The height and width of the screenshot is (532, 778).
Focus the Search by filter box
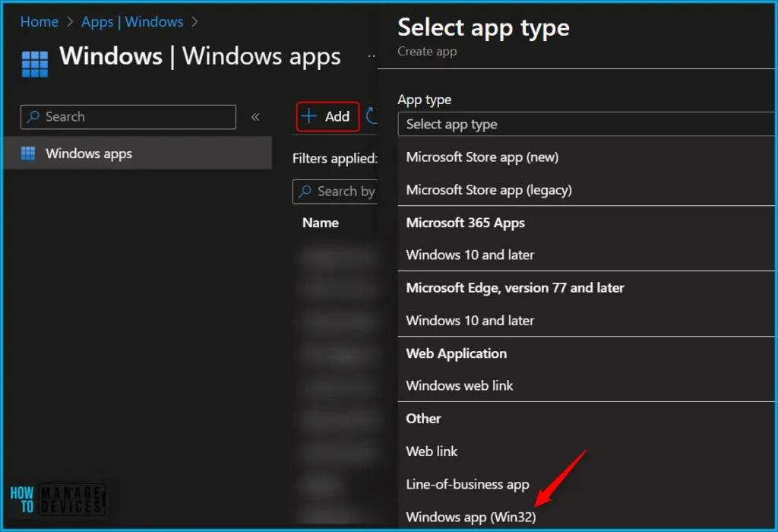[x=335, y=191]
